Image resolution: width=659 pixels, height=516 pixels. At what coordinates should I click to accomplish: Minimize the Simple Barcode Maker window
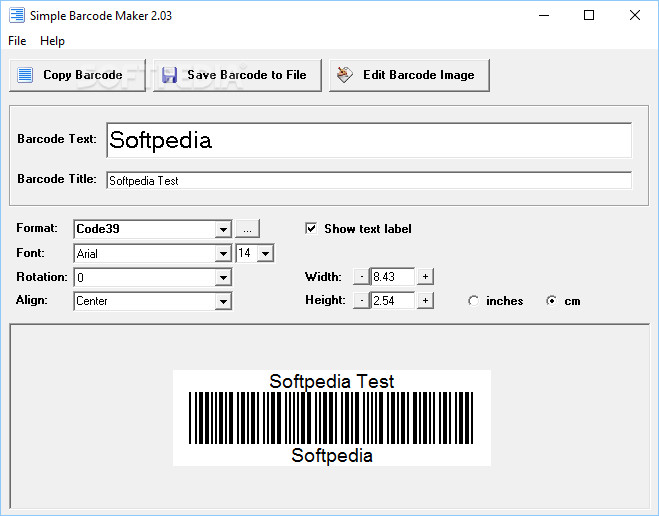click(544, 16)
